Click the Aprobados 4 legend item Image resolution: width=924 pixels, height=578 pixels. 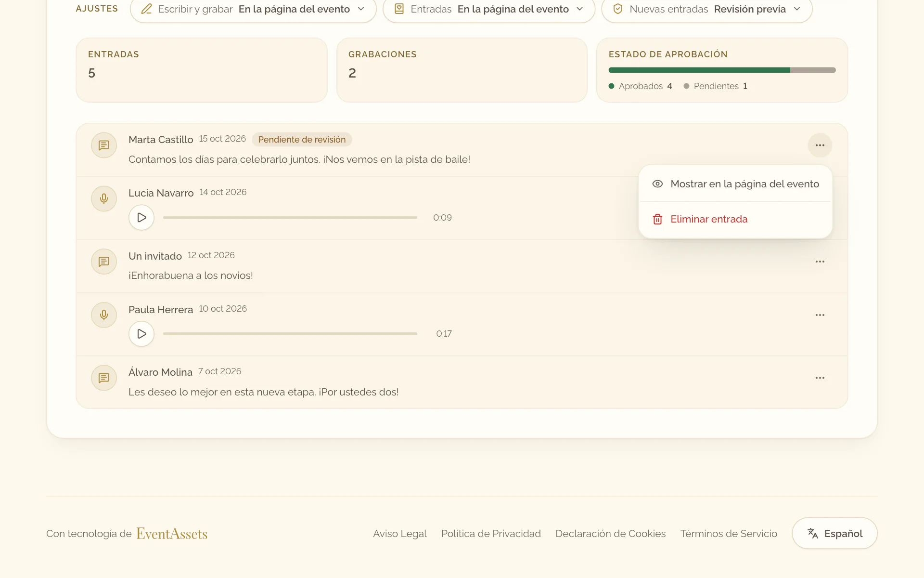pyautogui.click(x=641, y=86)
